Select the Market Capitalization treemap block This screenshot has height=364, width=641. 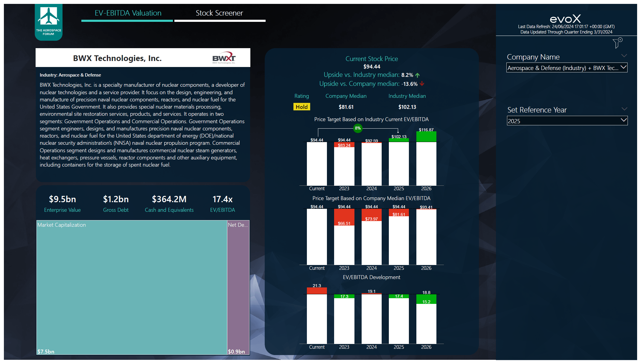click(x=132, y=287)
